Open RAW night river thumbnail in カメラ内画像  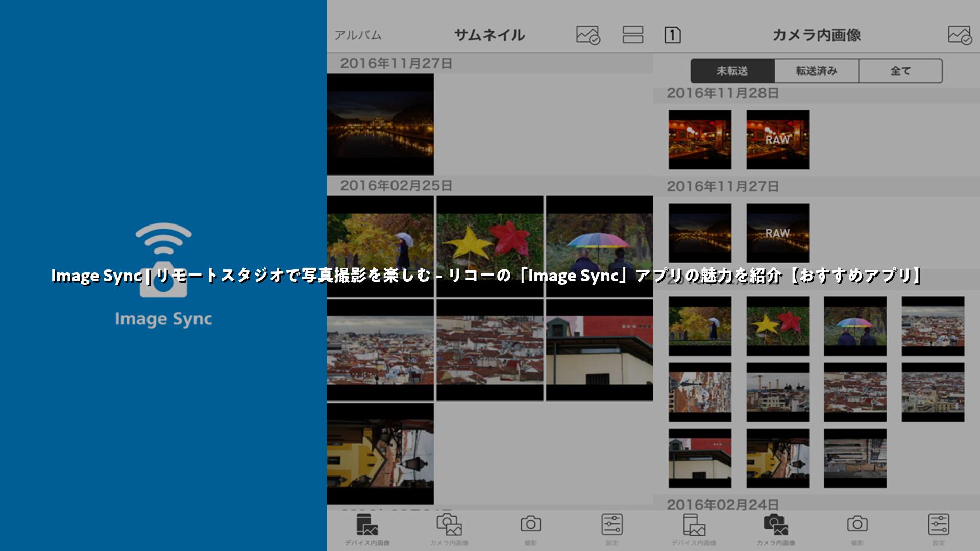(777, 233)
